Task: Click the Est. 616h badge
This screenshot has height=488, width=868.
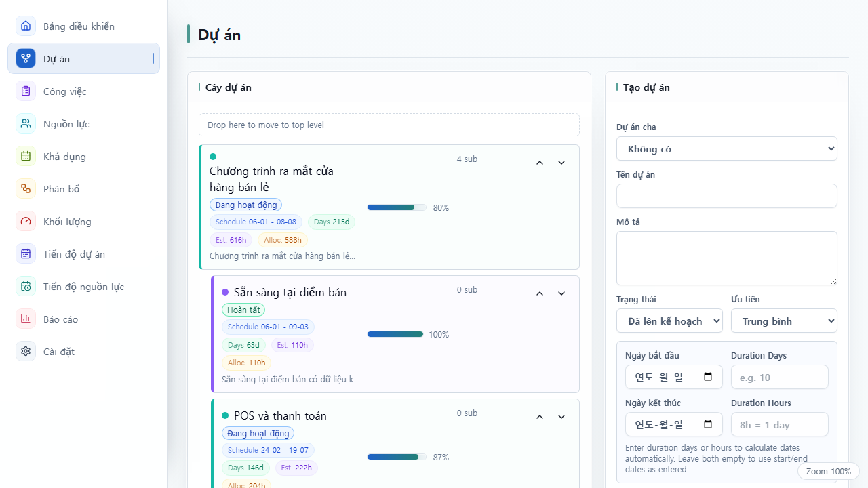Action: click(231, 240)
